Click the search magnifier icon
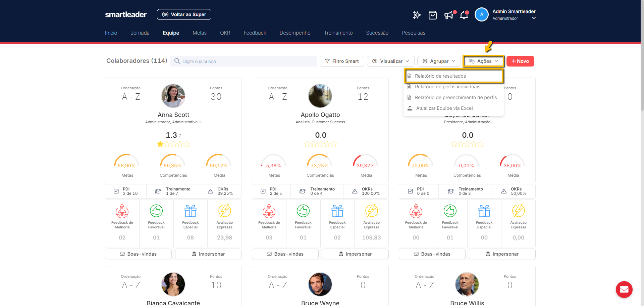The width and height of the screenshot is (644, 306). tap(177, 61)
